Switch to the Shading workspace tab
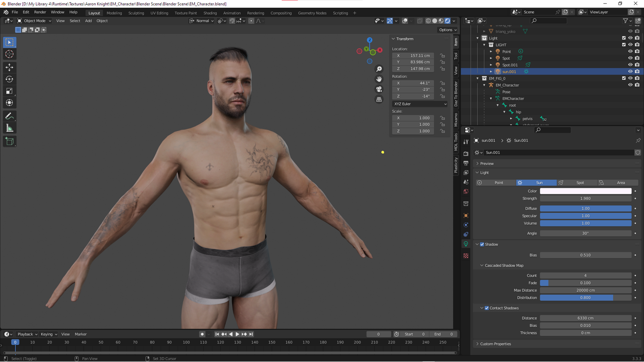 pos(210,13)
